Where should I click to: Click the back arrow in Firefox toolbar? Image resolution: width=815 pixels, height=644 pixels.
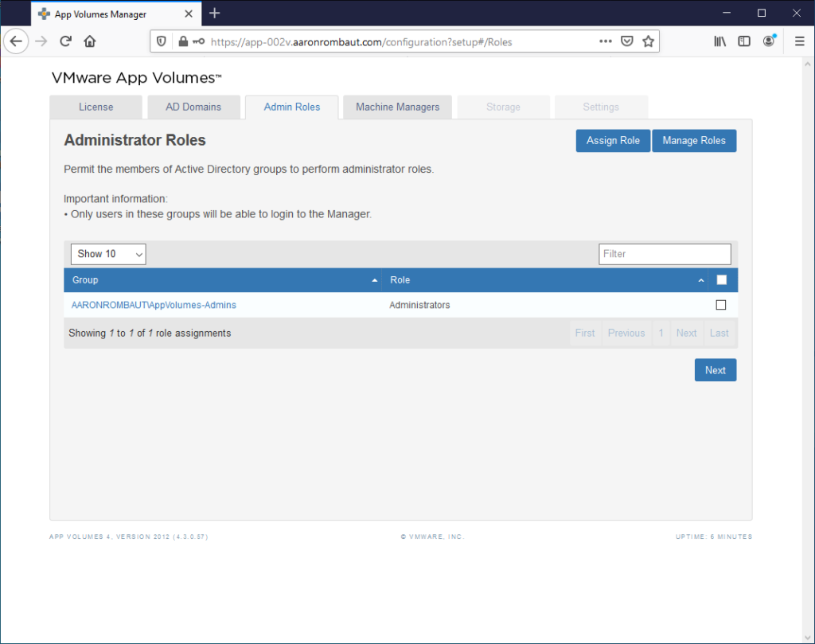pyautogui.click(x=17, y=41)
